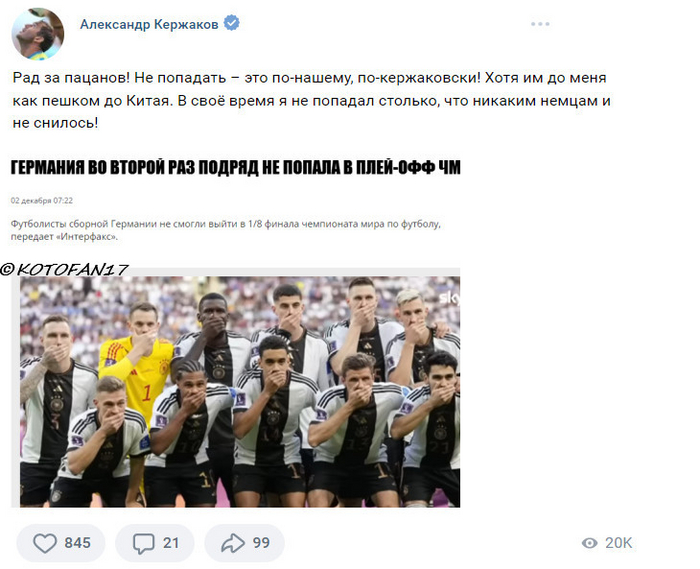Viewport: 700px width, 569px height.
Task: Click the sky logo on photo
Action: point(449,298)
